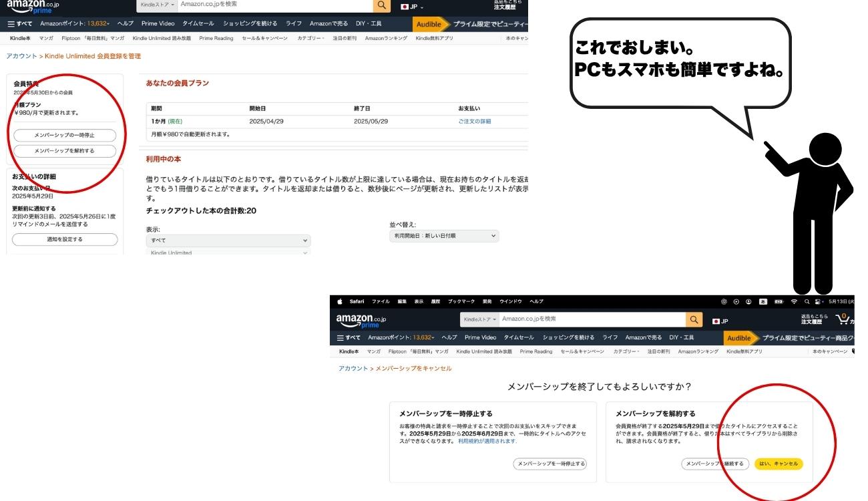Open the ファイル menu in the menu bar
This screenshot has height=501, width=868.
(x=381, y=301)
